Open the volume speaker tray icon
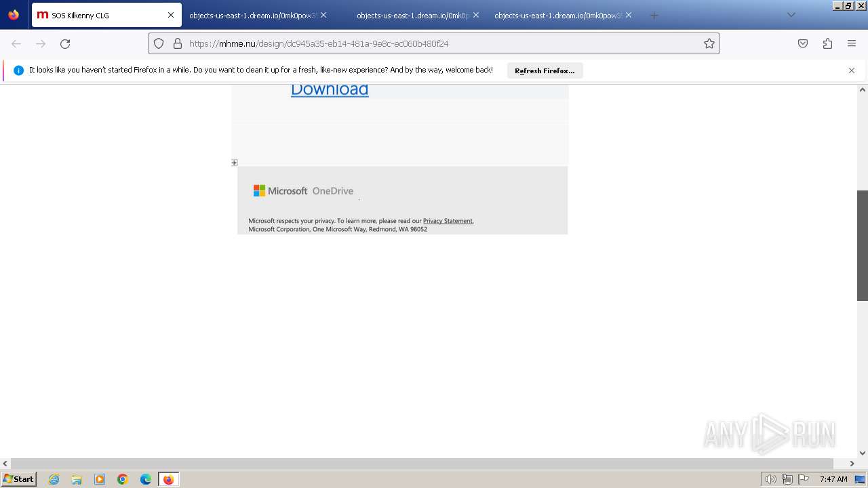 coord(770,479)
